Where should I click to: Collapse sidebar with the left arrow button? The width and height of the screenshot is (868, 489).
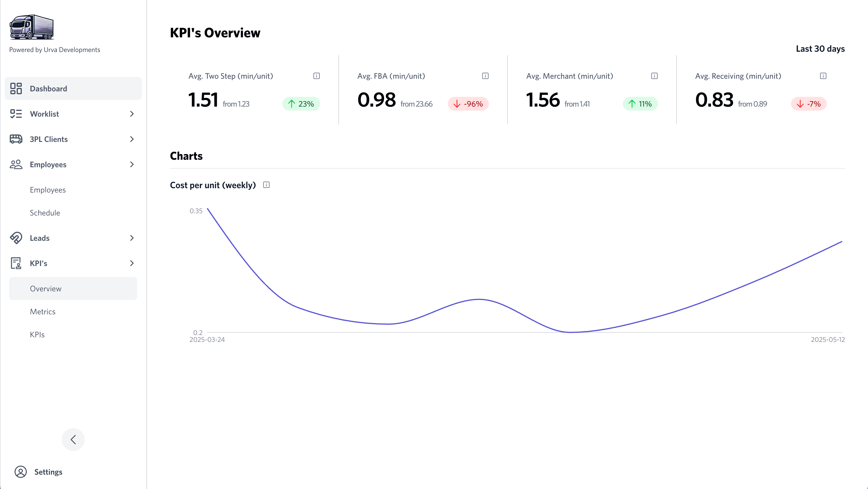tap(73, 439)
